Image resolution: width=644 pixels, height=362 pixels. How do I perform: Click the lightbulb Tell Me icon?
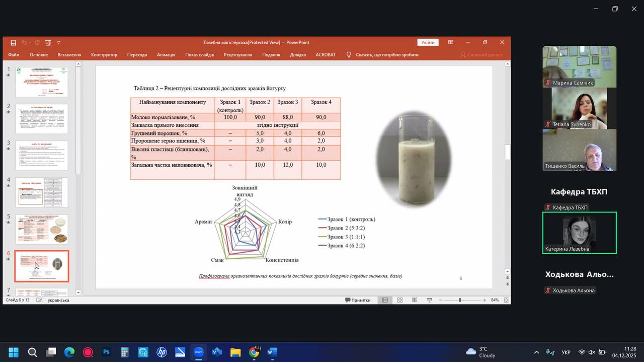click(349, 55)
